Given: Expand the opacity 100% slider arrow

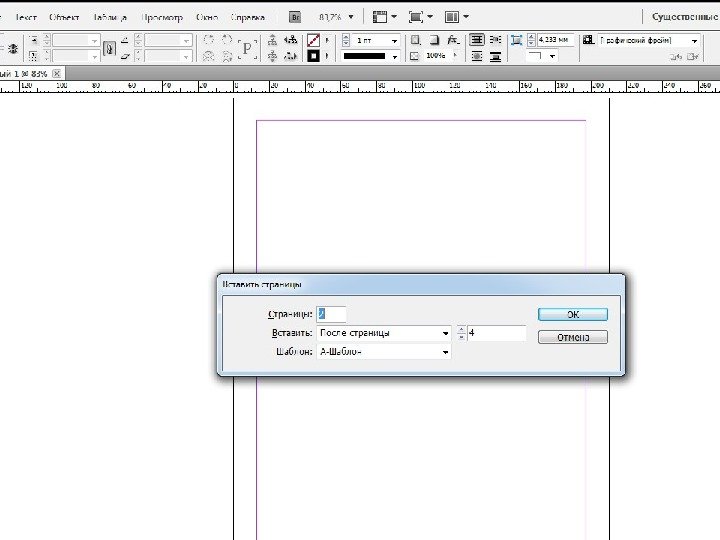Looking at the screenshot, I should point(456,56).
